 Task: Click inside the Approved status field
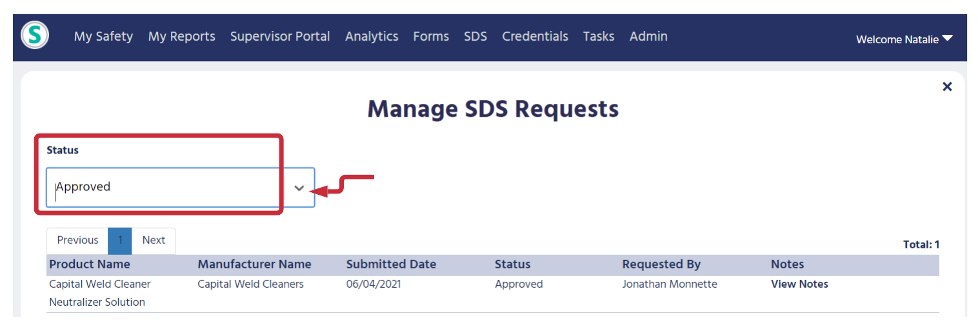[x=165, y=187]
